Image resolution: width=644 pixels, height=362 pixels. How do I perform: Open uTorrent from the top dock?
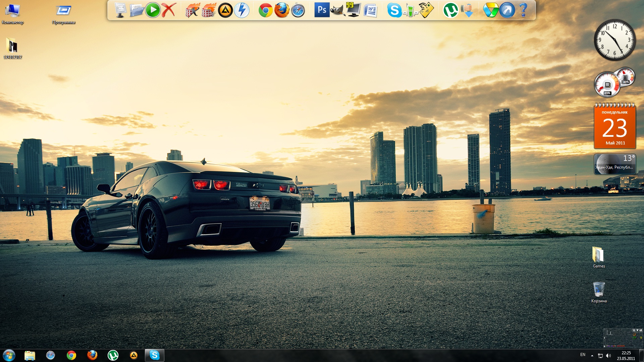click(450, 10)
